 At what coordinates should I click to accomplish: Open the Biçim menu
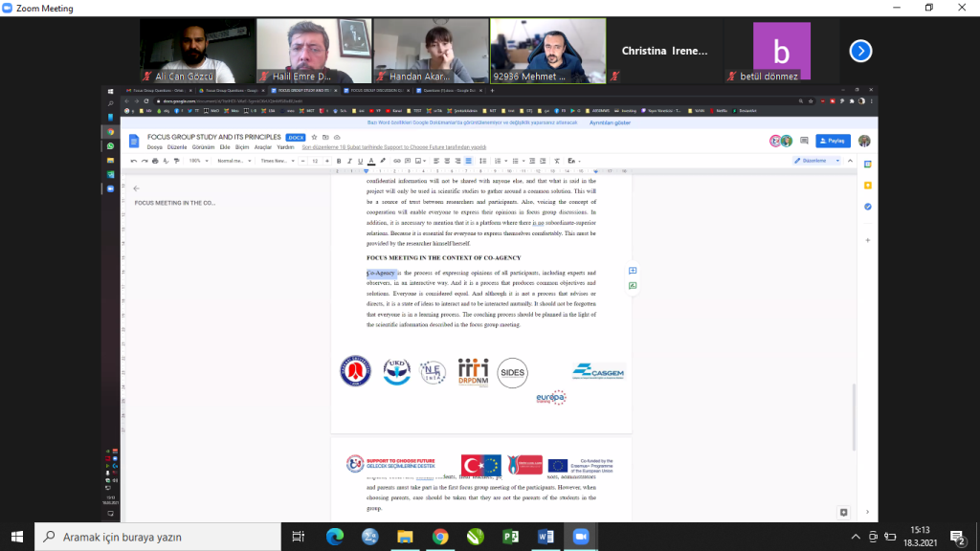pos(242,147)
